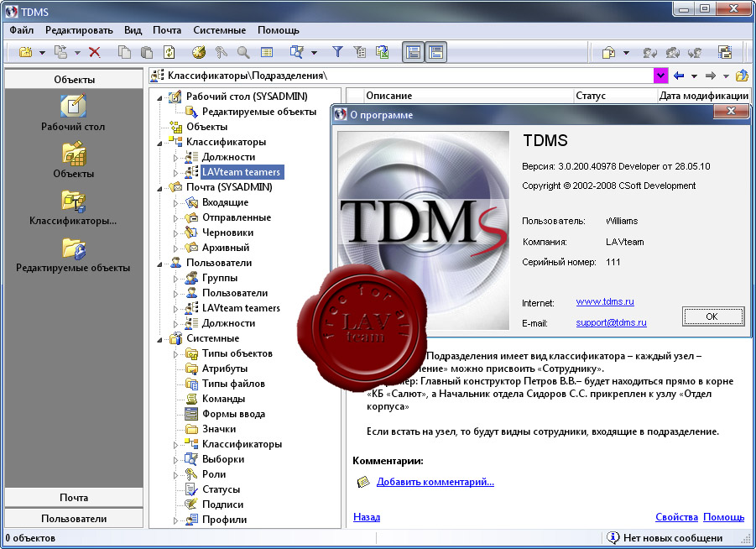This screenshot has height=549, width=756.
Task: Click the properties list toolbar icon
Action: [267, 52]
